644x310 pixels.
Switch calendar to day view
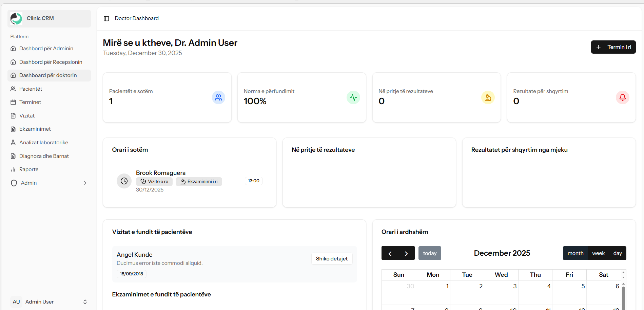(x=617, y=253)
